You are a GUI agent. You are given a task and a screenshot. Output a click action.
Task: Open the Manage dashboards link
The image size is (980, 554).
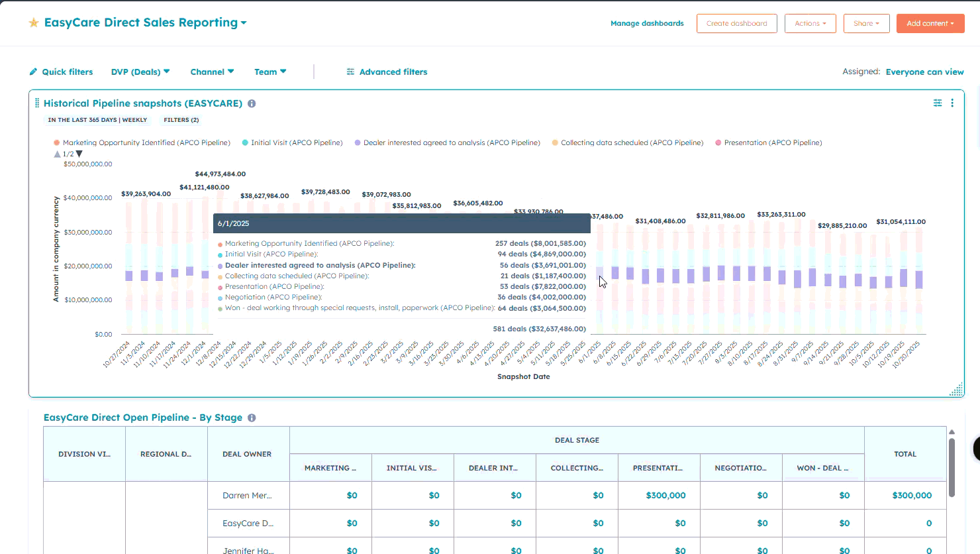[647, 23]
